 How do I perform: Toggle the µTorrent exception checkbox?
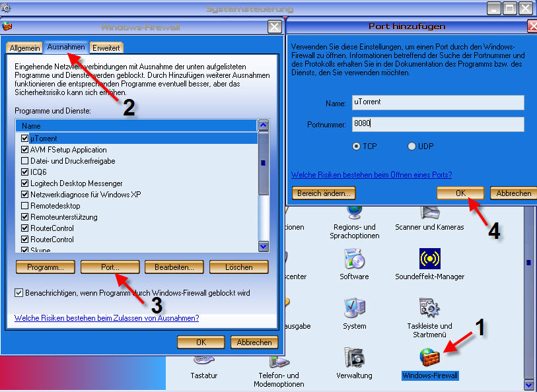pos(24,138)
